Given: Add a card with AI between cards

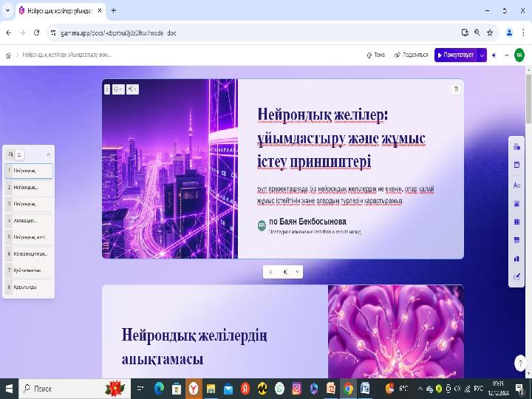Looking at the screenshot, I should pyautogui.click(x=285, y=272).
